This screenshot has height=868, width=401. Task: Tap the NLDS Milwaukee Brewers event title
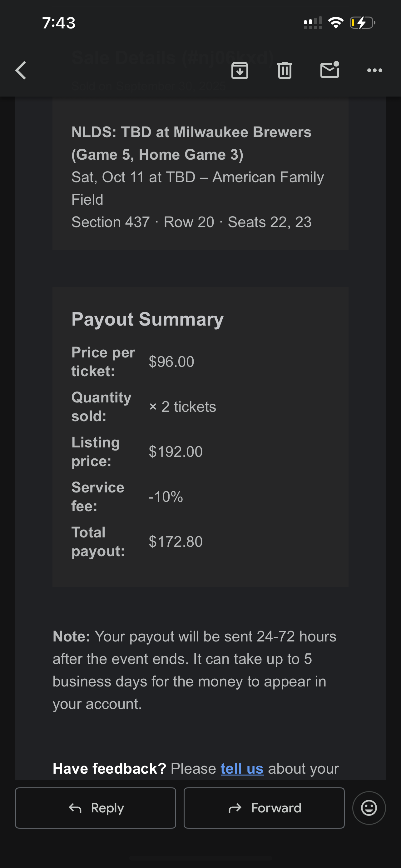click(191, 143)
